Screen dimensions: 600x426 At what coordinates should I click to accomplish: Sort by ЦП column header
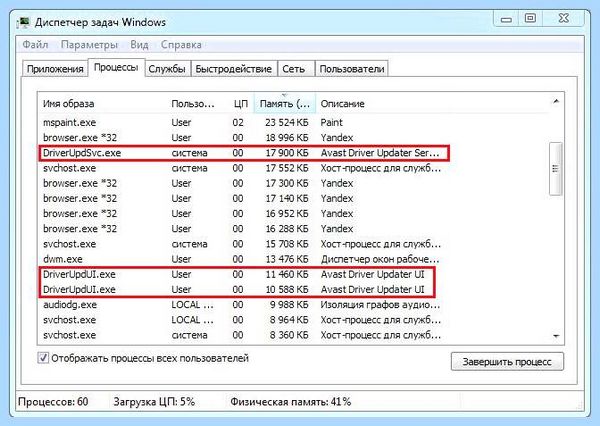[241, 103]
